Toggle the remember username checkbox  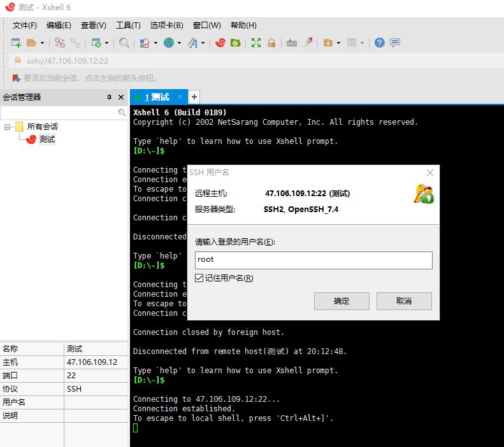(x=199, y=278)
